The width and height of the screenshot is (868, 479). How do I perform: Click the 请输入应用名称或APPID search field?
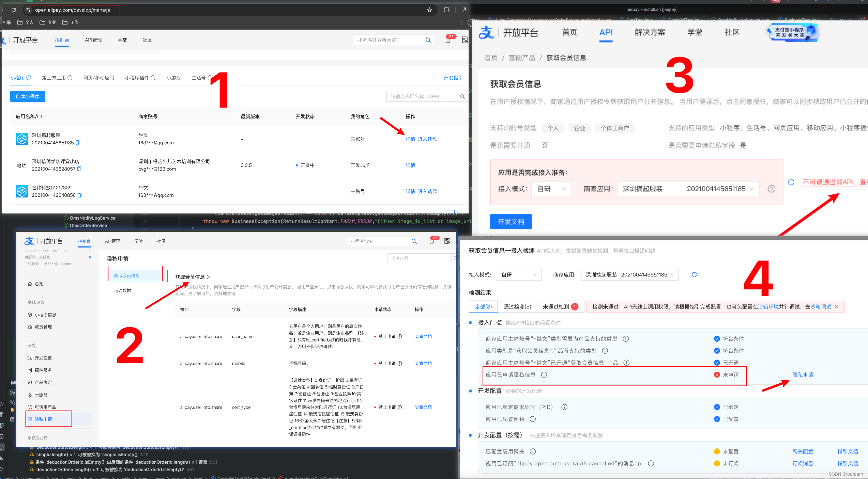coord(421,96)
